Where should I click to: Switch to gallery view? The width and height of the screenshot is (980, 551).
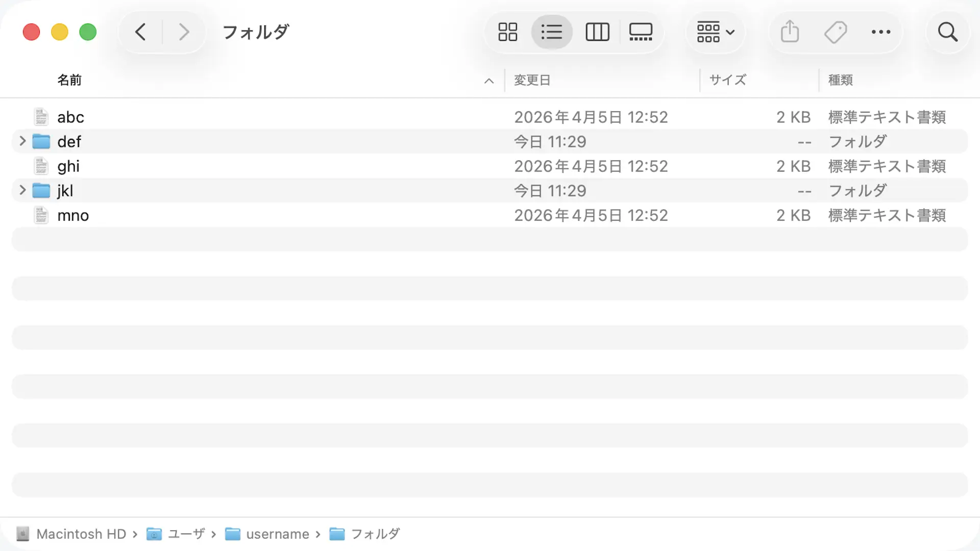[x=641, y=32]
